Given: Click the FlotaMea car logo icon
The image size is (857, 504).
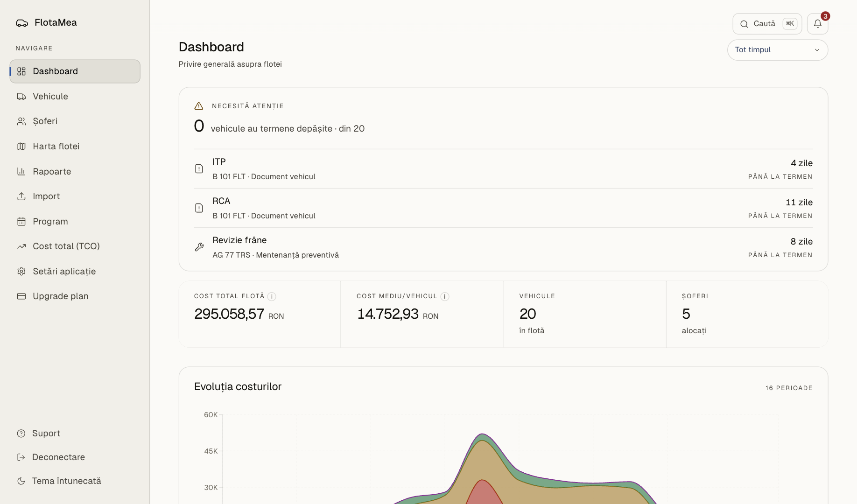Looking at the screenshot, I should tap(22, 23).
